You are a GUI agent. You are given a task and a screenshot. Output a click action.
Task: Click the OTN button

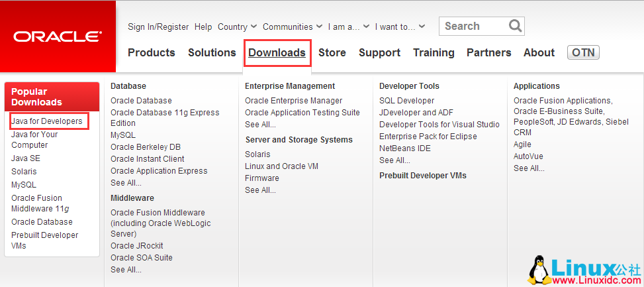point(583,52)
